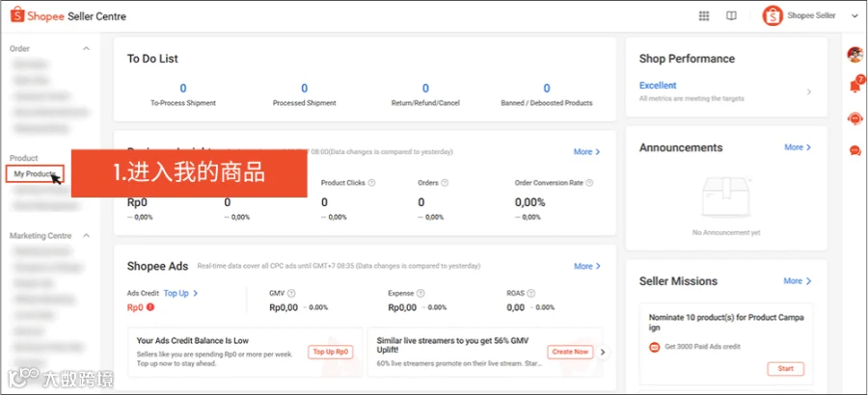This screenshot has height=395, width=868.
Task: Open the customer support headset icon
Action: [x=855, y=118]
